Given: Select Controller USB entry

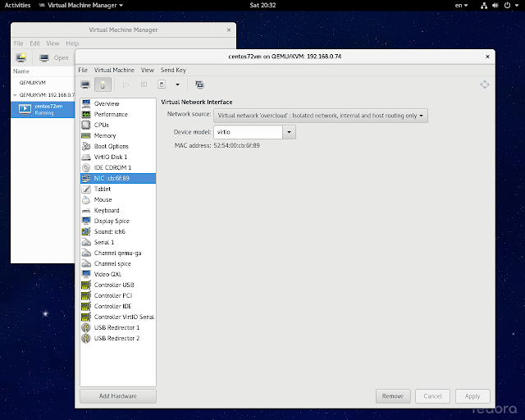Looking at the screenshot, I should click(x=118, y=285).
